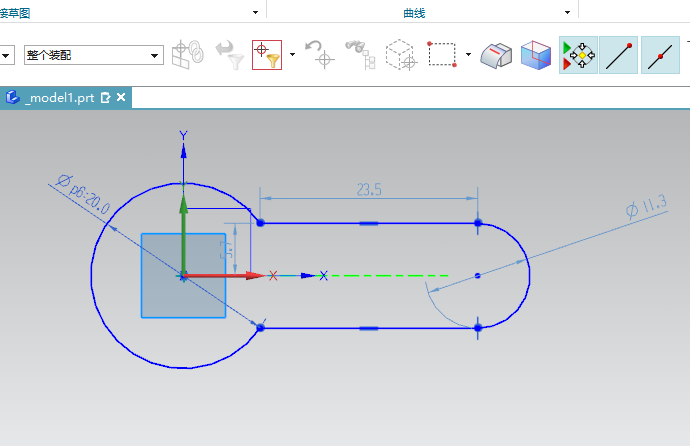Image resolution: width=690 pixels, height=446 pixels.
Task: Click the WCS grid with chain links icon
Action: click(x=187, y=55)
